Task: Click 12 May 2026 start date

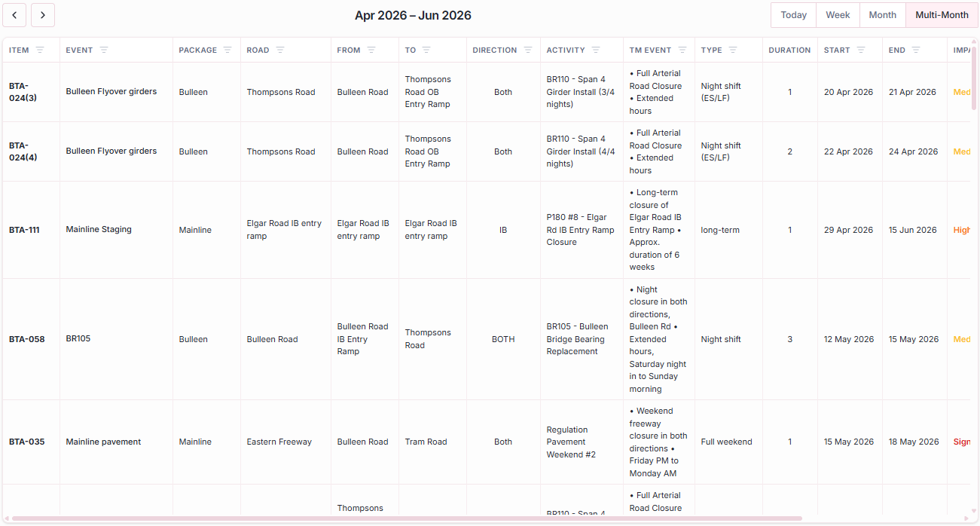Action: pos(849,339)
